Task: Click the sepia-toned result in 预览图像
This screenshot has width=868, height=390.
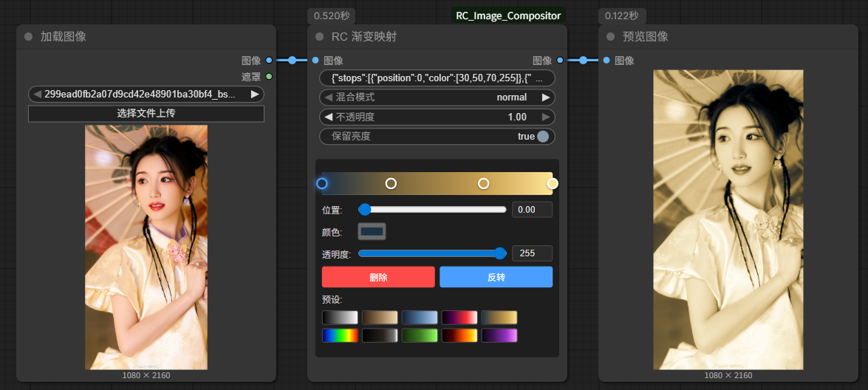Action: pyautogui.click(x=728, y=219)
